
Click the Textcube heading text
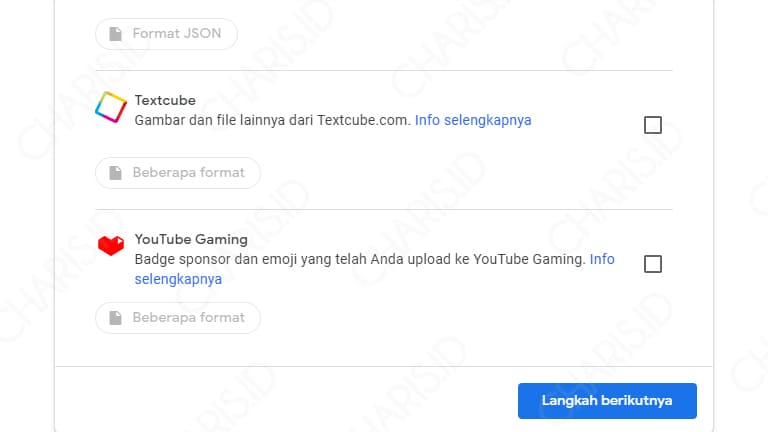tap(165, 100)
